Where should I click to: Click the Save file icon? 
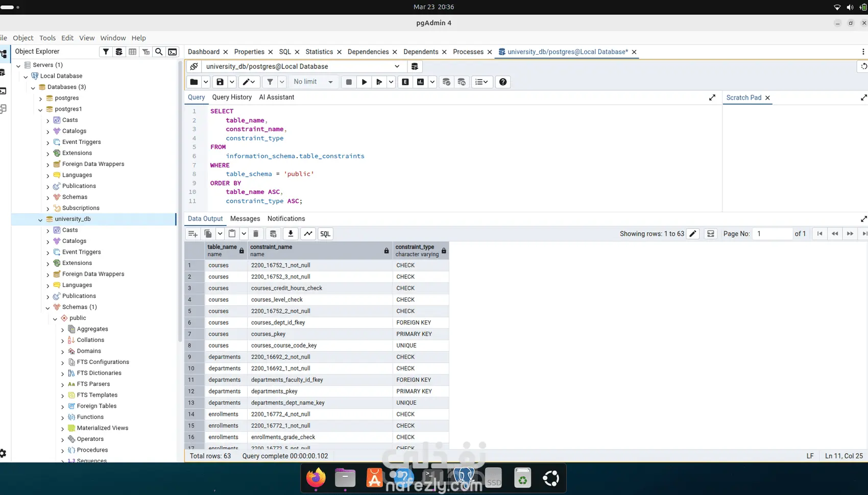click(220, 82)
